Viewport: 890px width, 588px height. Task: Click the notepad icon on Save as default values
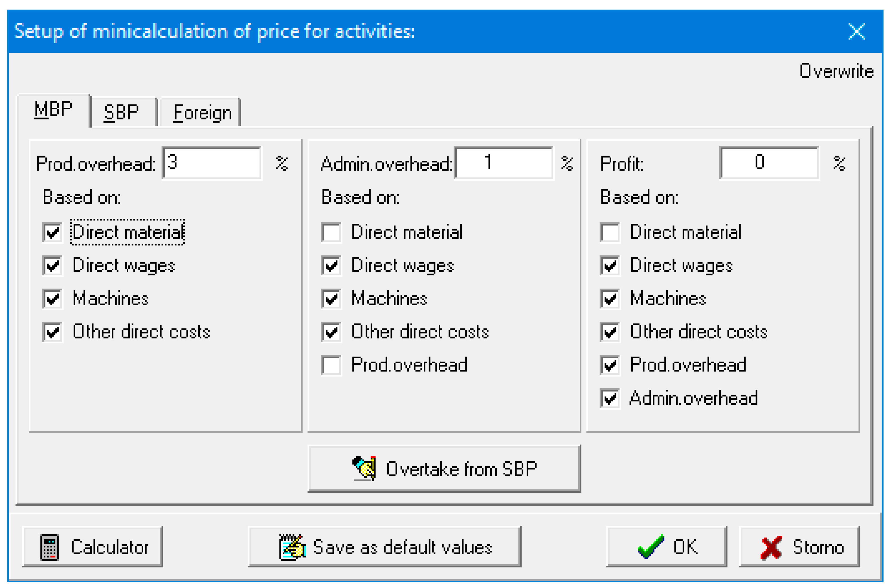tap(292, 547)
